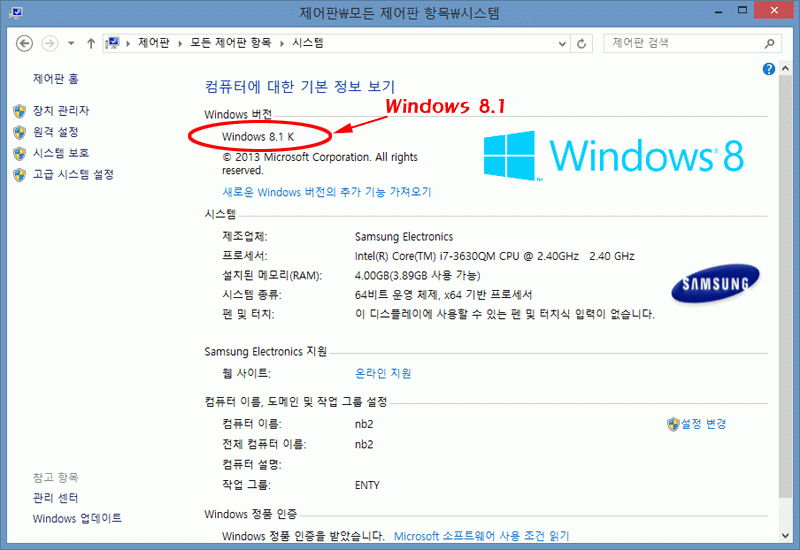Image resolution: width=800 pixels, height=550 pixels.
Task: Open Microsoft 소프트웨어 사용 조건 읽기 link
Action: [x=481, y=536]
